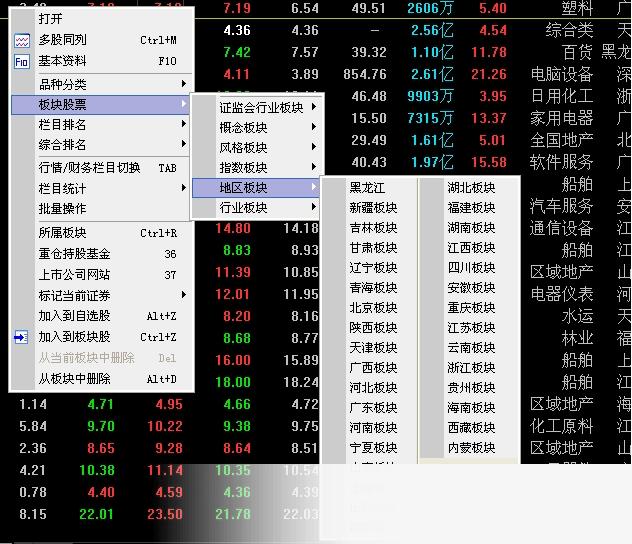632x544 pixels.
Task: Select 安徽板块 region
Action: click(469, 288)
